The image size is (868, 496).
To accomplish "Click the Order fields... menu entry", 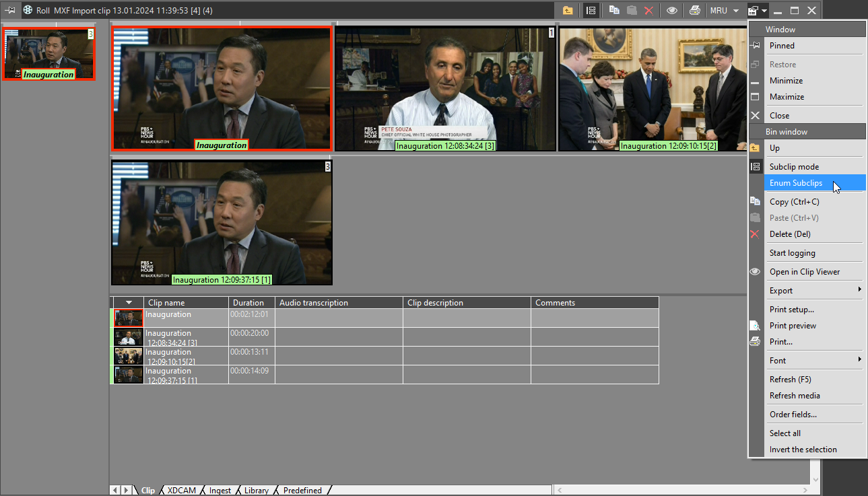I will (x=793, y=415).
